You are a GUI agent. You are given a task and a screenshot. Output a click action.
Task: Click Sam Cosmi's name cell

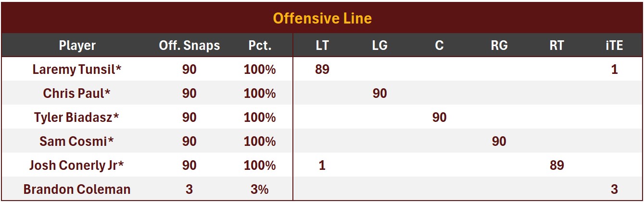click(x=77, y=142)
